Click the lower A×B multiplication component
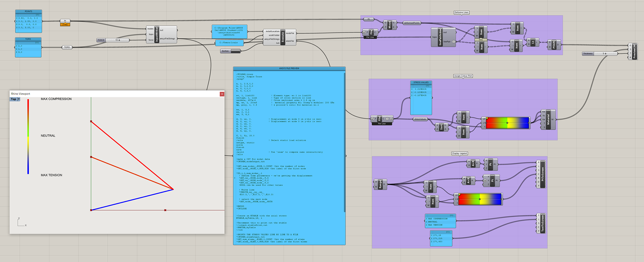This screenshot has height=262, width=644. click(469, 181)
